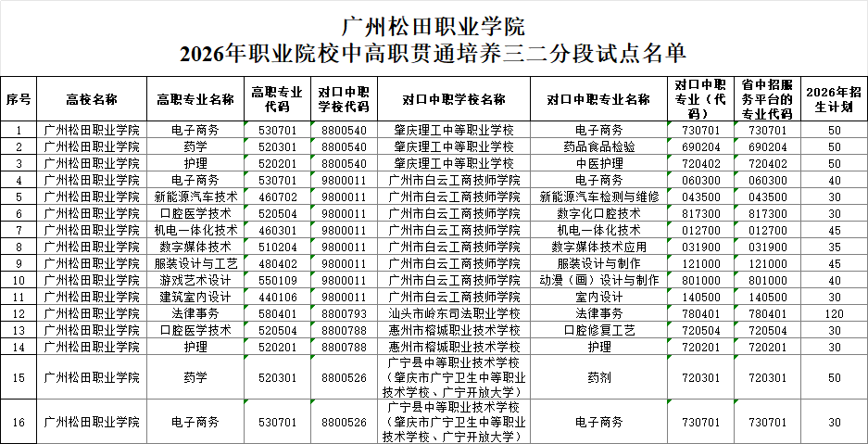Click the 对口中职学校名称 header
This screenshot has width=868, height=444.
click(x=454, y=99)
